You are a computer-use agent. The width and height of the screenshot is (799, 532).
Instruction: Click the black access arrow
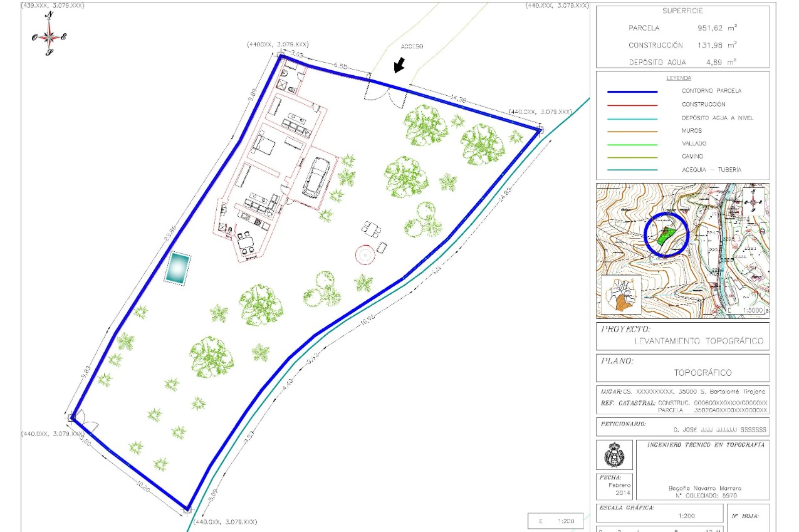tap(399, 65)
